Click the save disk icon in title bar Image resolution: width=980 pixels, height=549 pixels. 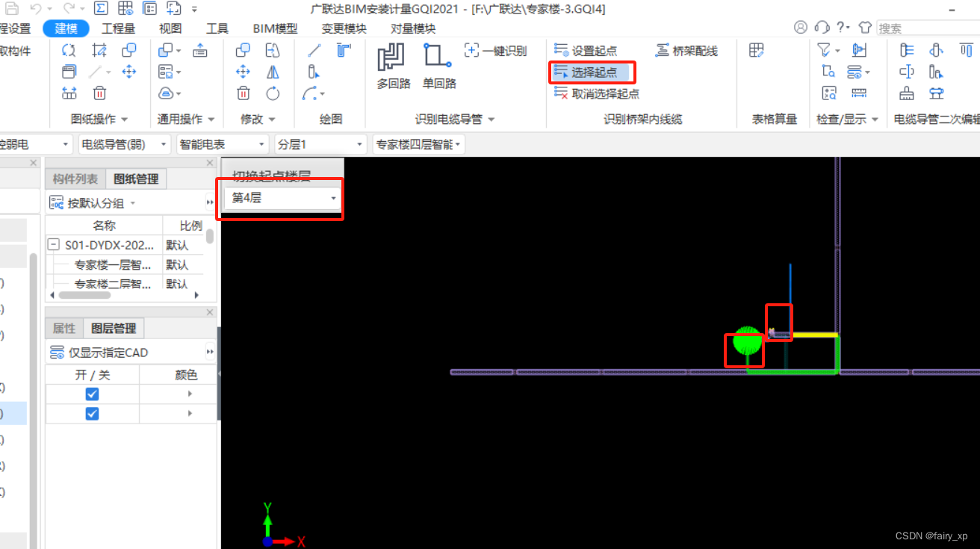pyautogui.click(x=12, y=9)
